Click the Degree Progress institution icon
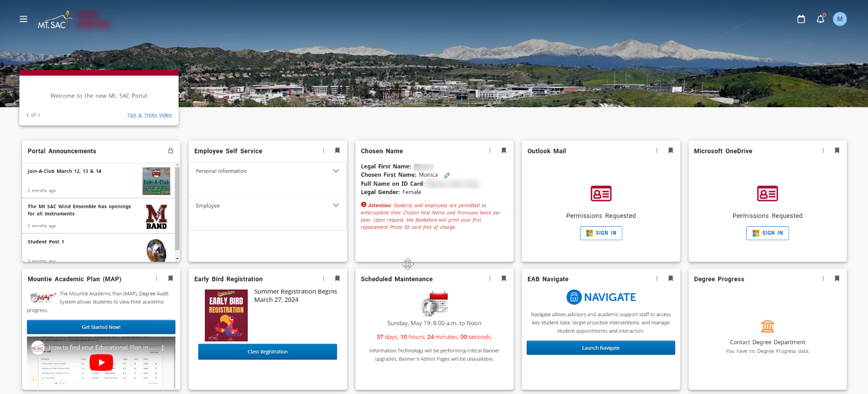 coord(768,326)
